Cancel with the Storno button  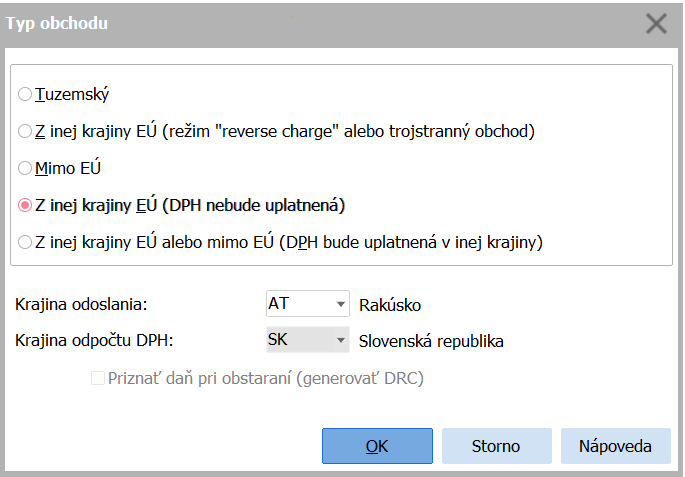pyautogui.click(x=497, y=446)
